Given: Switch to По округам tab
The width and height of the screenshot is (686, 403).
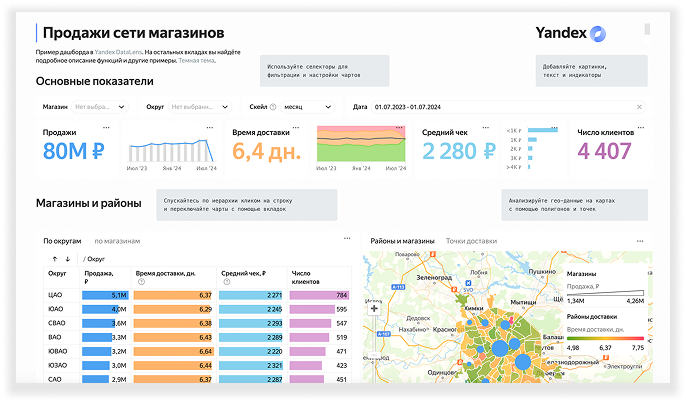Looking at the screenshot, I should click(x=62, y=241).
